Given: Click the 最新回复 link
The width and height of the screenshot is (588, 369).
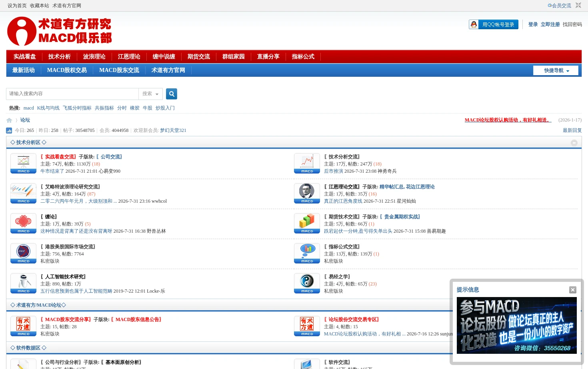Looking at the screenshot, I should point(572,130).
